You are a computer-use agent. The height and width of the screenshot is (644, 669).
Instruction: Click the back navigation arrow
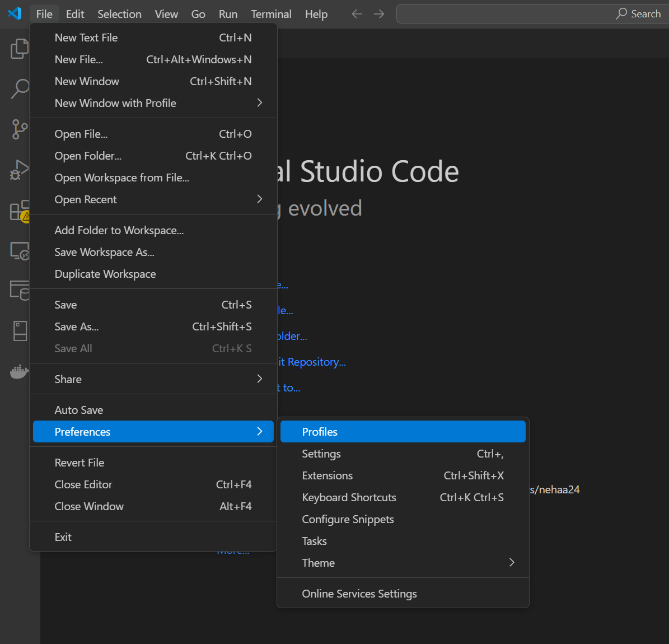tap(357, 13)
